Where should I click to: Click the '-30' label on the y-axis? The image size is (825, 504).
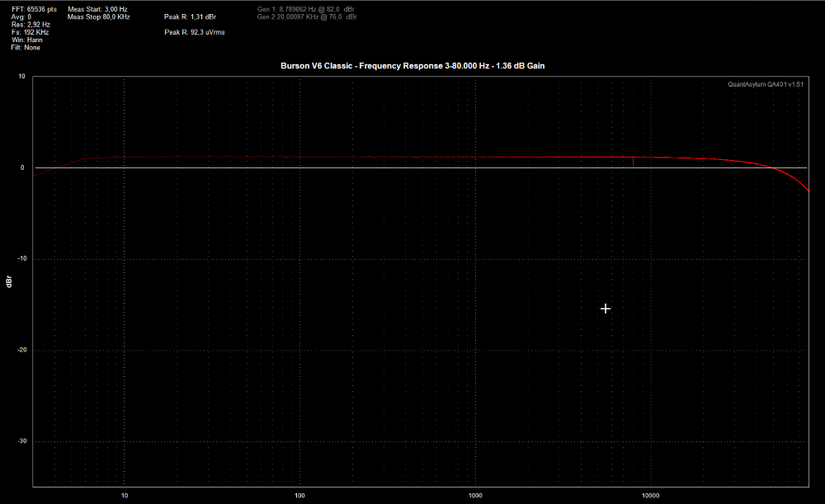coord(21,440)
